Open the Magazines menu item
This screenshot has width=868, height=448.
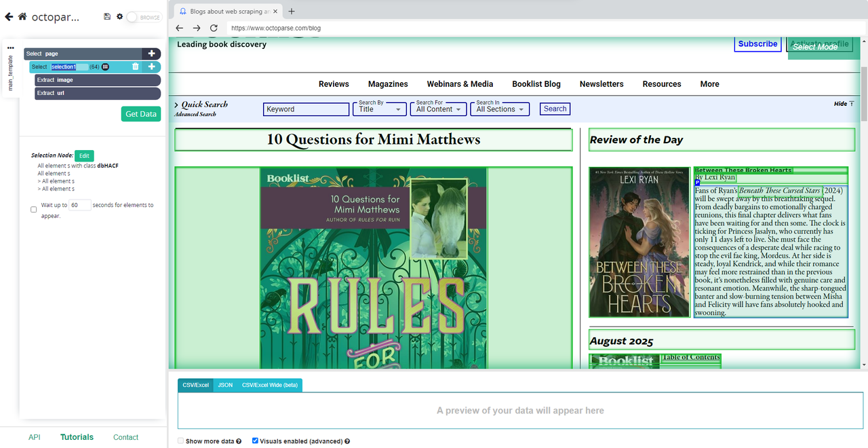(388, 84)
